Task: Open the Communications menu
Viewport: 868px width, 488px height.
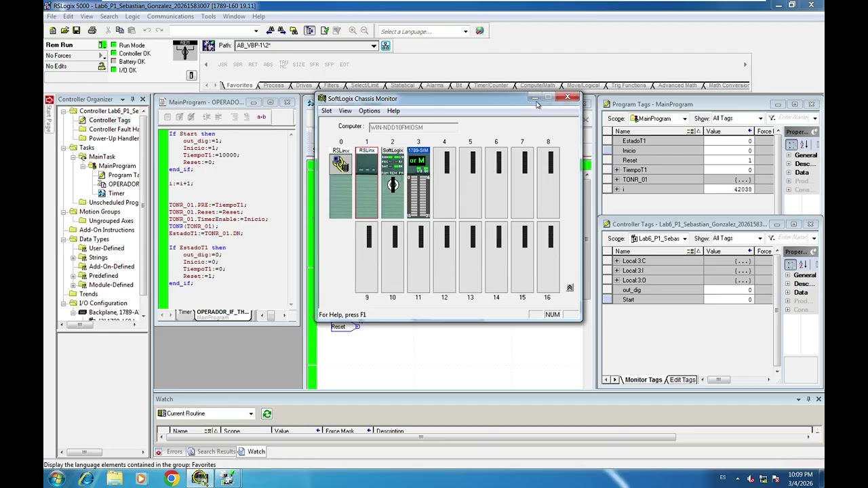Action: (170, 16)
